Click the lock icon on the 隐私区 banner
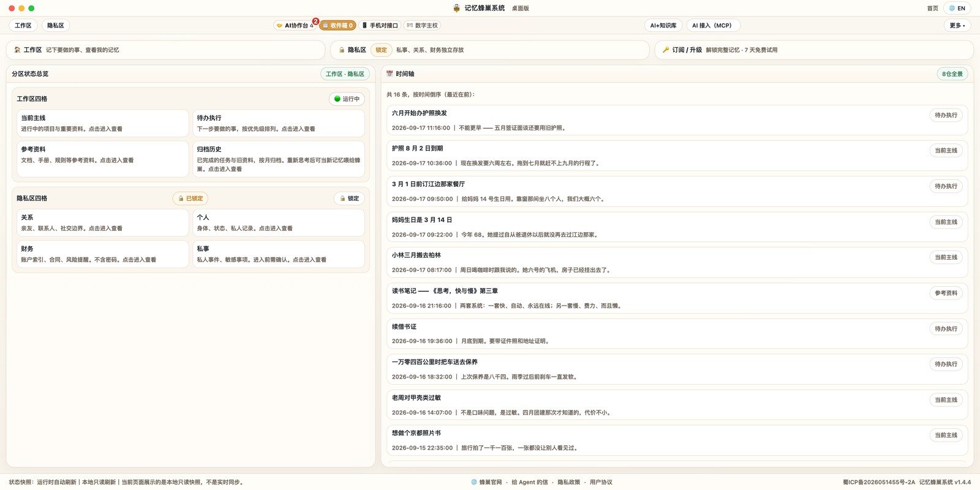This screenshot has width=980, height=490. [342, 50]
